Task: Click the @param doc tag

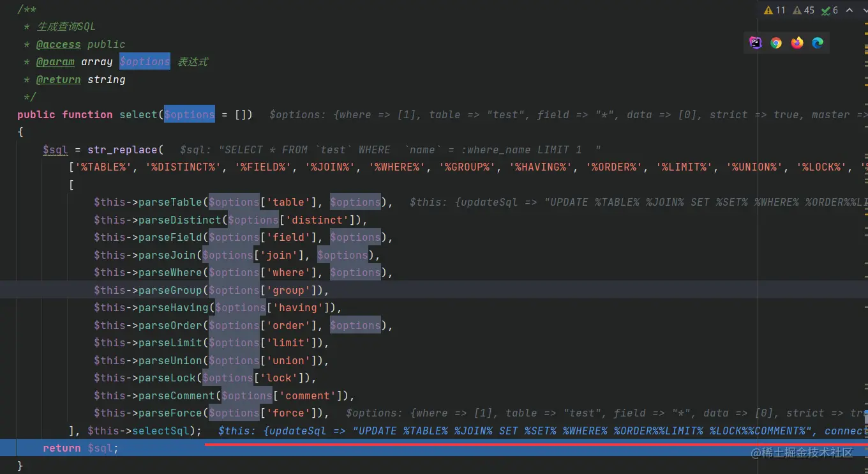Action: coord(55,62)
